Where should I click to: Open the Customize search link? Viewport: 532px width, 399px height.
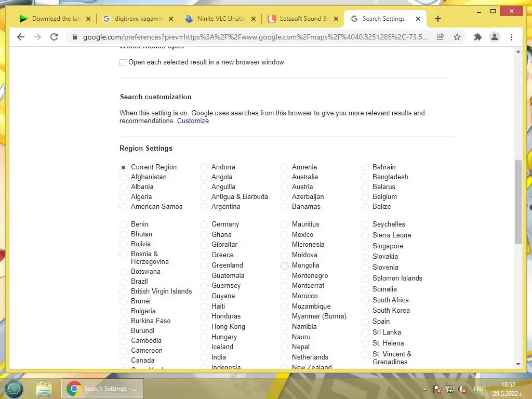point(193,121)
